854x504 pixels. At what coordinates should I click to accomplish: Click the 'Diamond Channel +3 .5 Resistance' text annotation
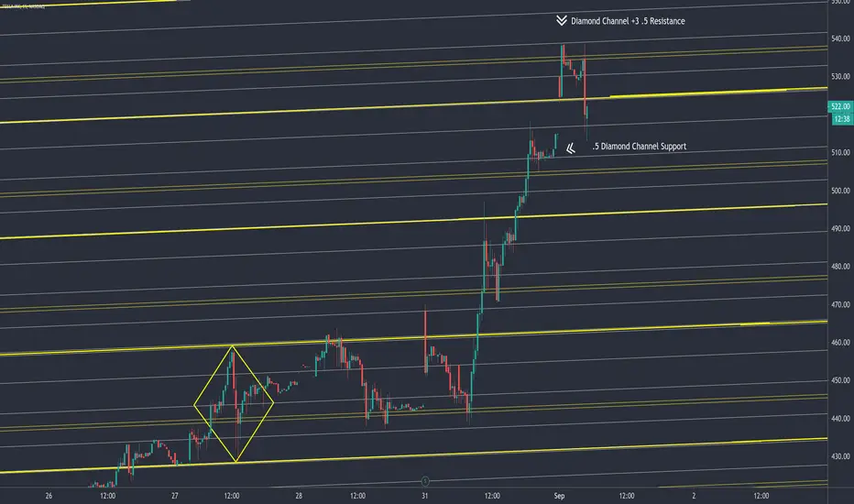point(628,21)
